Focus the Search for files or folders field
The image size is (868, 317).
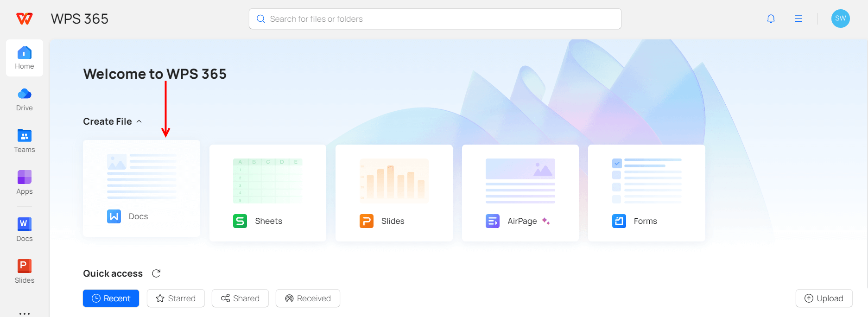(435, 19)
